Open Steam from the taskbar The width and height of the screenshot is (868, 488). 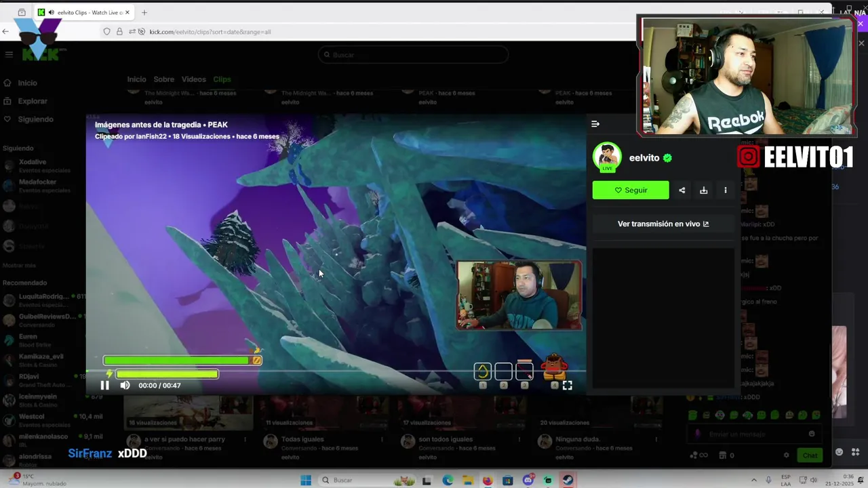(568, 481)
